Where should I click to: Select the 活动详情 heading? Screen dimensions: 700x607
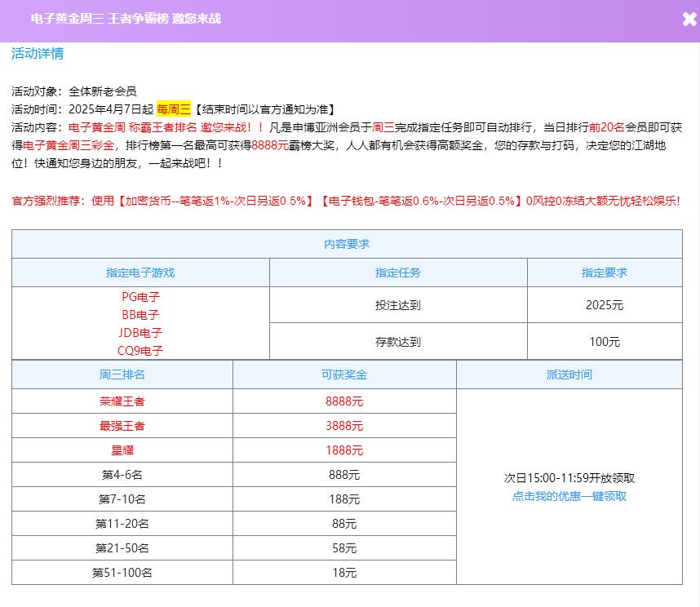pyautogui.click(x=38, y=54)
